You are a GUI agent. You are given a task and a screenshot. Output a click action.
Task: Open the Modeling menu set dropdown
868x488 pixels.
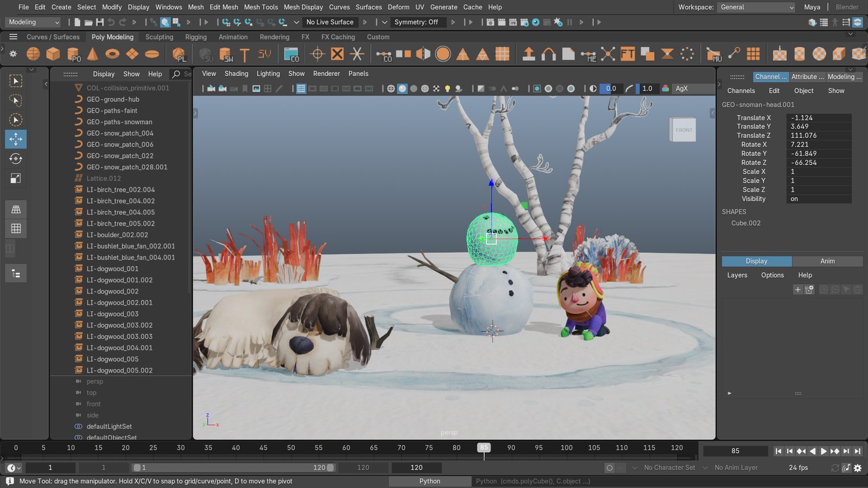[x=33, y=22]
